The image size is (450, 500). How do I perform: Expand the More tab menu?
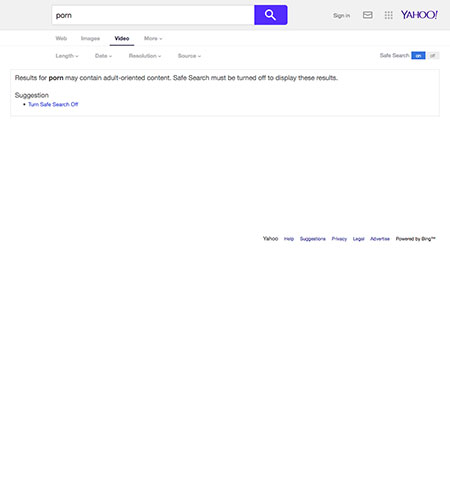pos(153,38)
